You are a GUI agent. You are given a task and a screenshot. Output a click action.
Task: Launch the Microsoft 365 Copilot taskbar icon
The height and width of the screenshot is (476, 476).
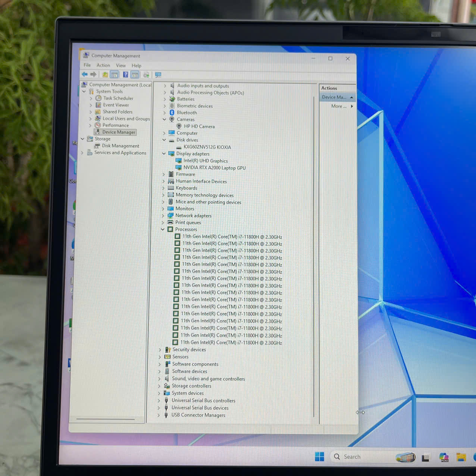444,457
